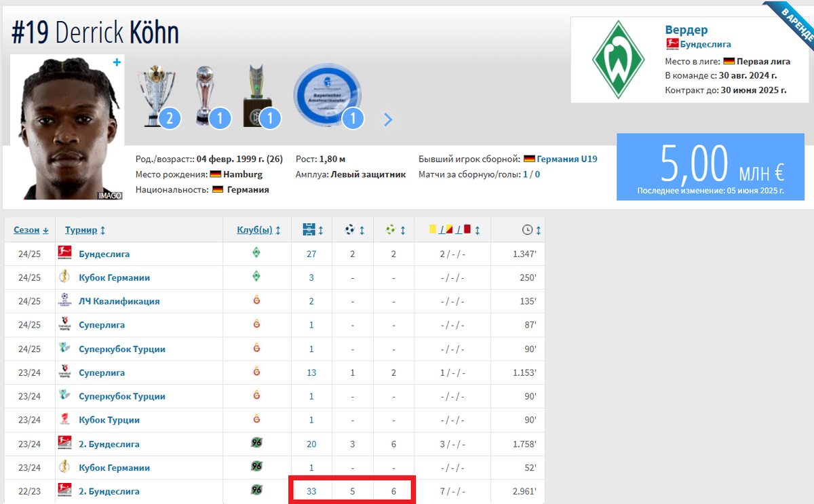Click cup logo in 24/25 Суперкубок Турции row
814x504 pixels.
tap(64, 348)
